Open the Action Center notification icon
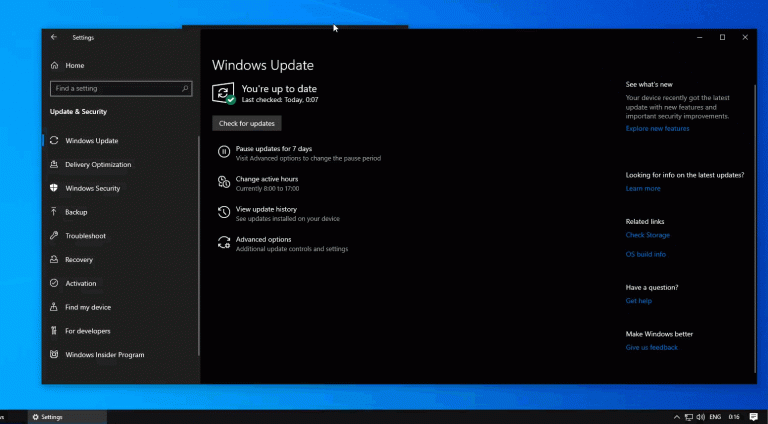Image resolution: width=768 pixels, height=424 pixels. [754, 417]
